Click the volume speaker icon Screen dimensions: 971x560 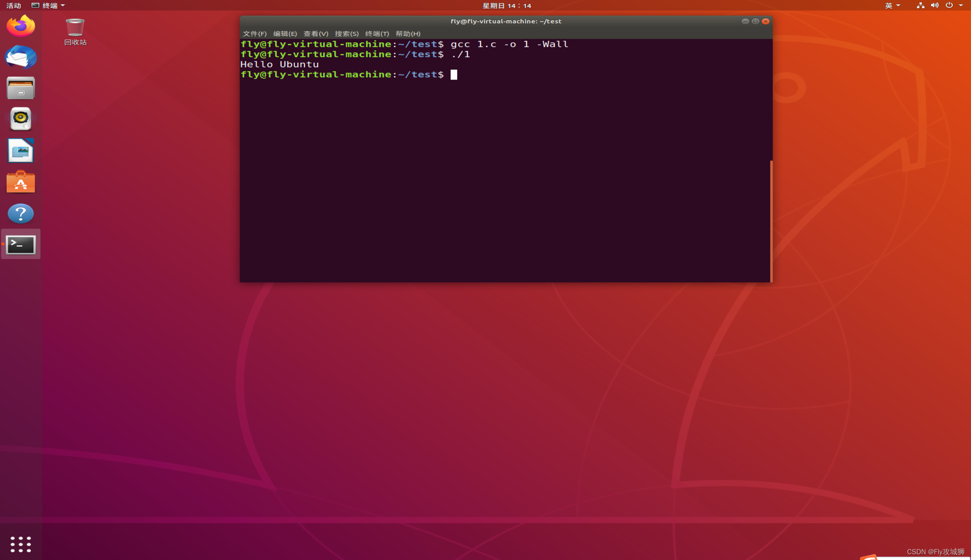point(935,5)
